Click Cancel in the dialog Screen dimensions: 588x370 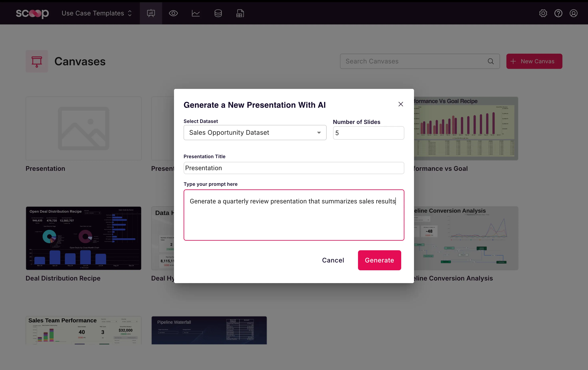pyautogui.click(x=333, y=260)
